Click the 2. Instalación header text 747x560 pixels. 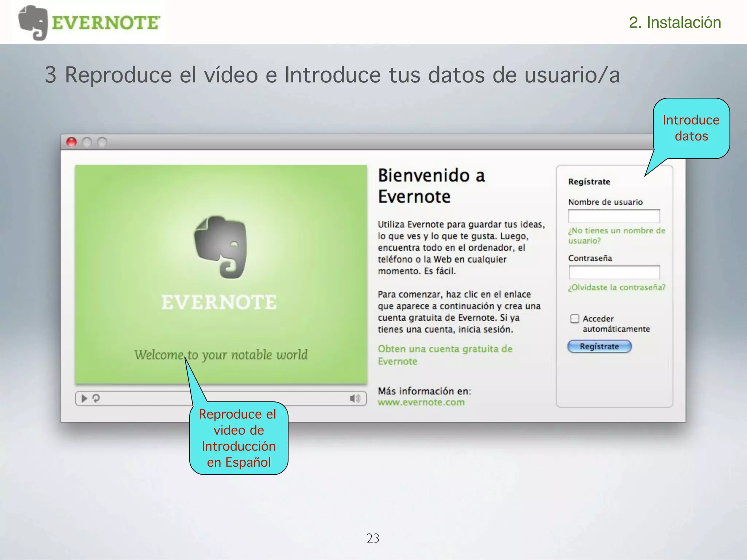[675, 22]
